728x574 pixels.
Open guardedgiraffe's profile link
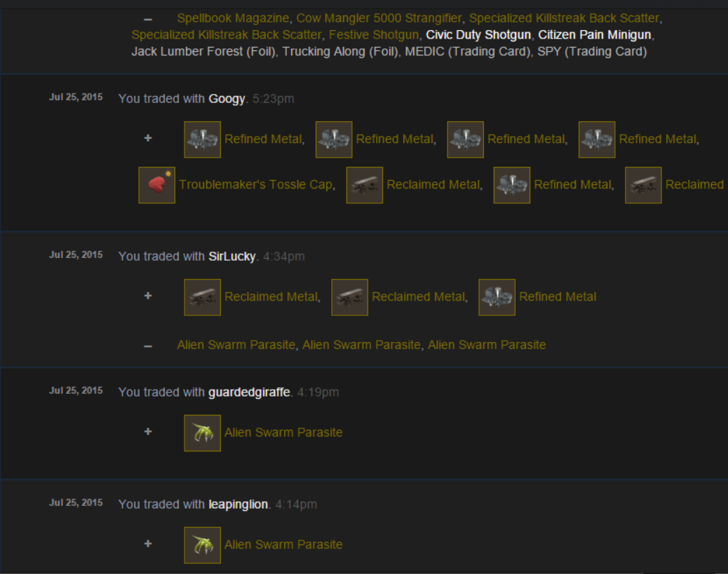pos(249,392)
